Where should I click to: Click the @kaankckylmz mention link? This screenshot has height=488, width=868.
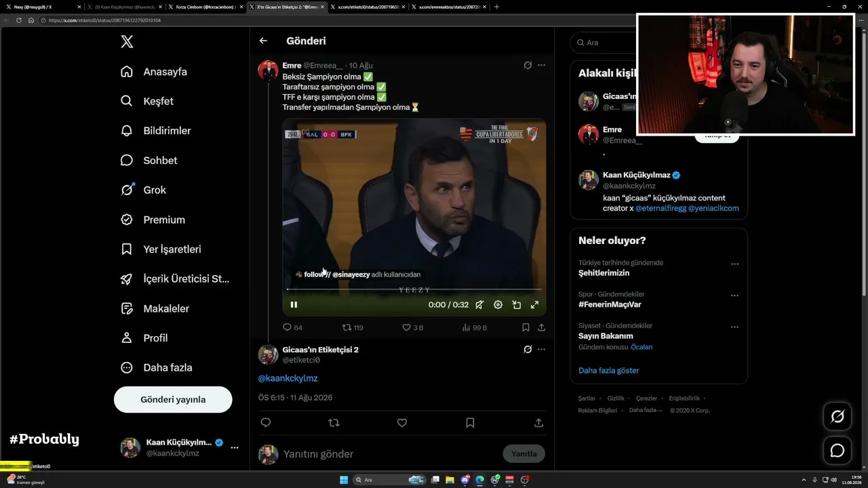288,378
